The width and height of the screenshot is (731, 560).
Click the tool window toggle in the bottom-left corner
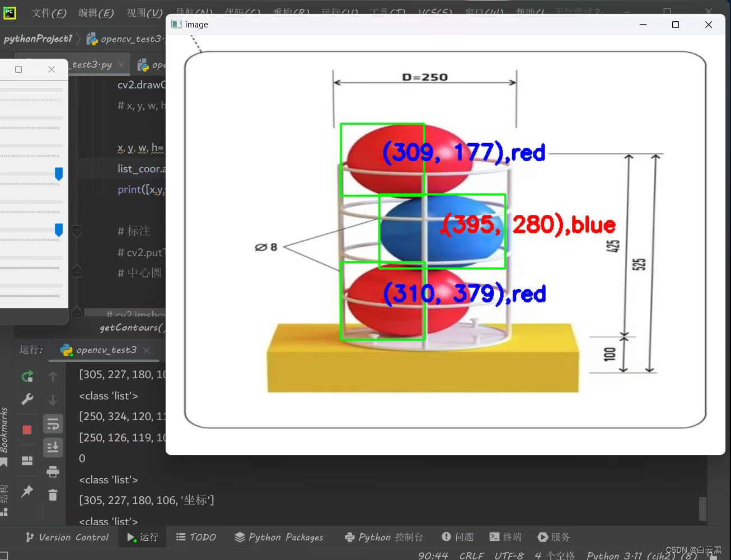4,555
